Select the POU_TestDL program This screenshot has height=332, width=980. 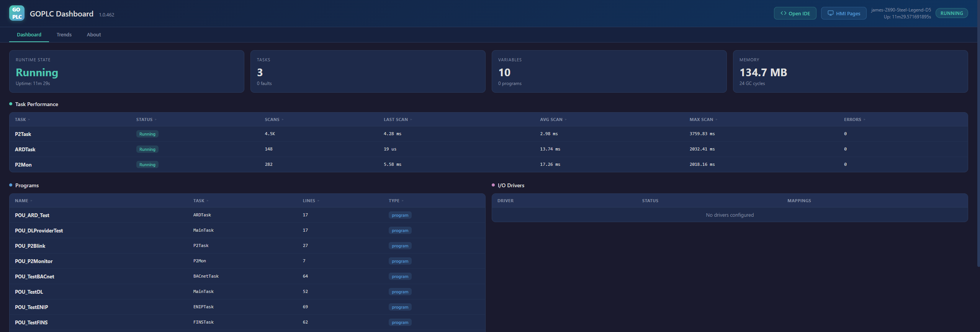(29, 292)
